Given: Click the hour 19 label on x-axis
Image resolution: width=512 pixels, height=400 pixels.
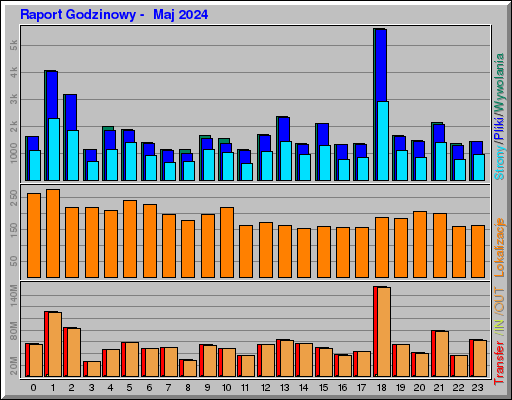Looking at the screenshot, I should 400,388.
